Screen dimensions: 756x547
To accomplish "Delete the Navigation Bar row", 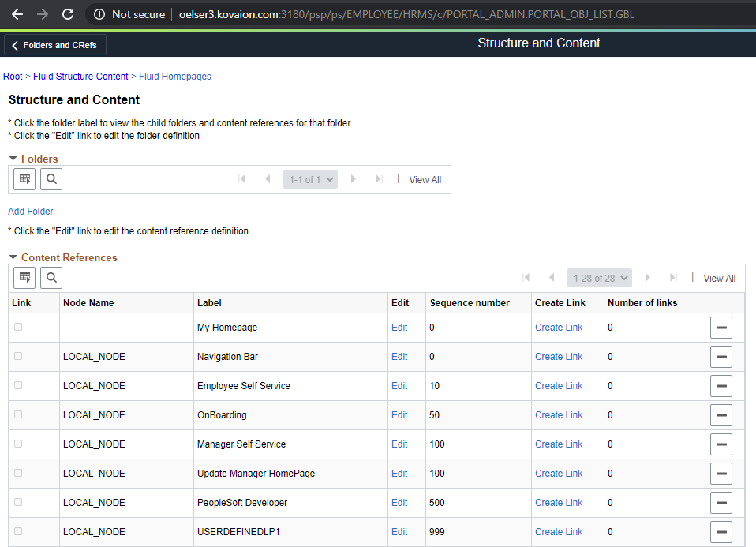I will [x=720, y=357].
